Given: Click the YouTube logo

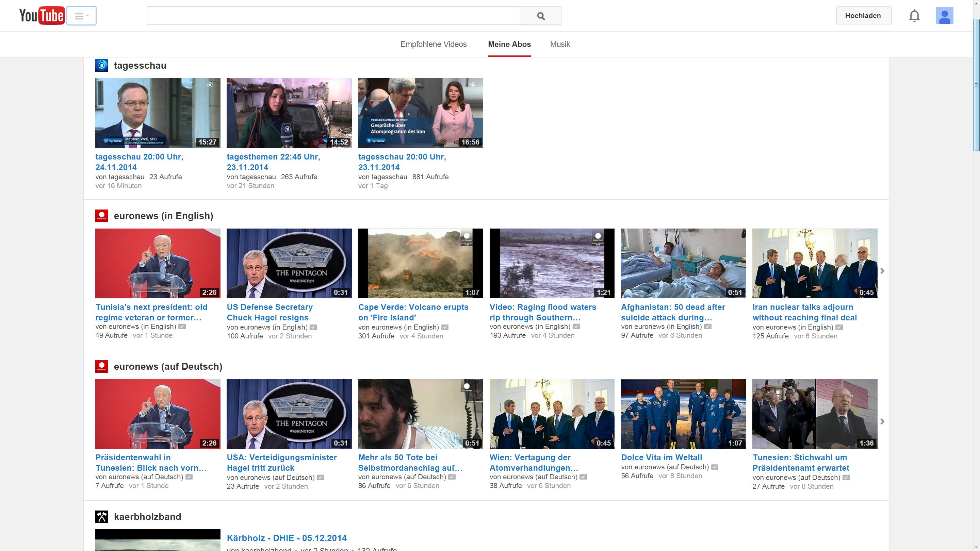Looking at the screenshot, I should (x=42, y=16).
